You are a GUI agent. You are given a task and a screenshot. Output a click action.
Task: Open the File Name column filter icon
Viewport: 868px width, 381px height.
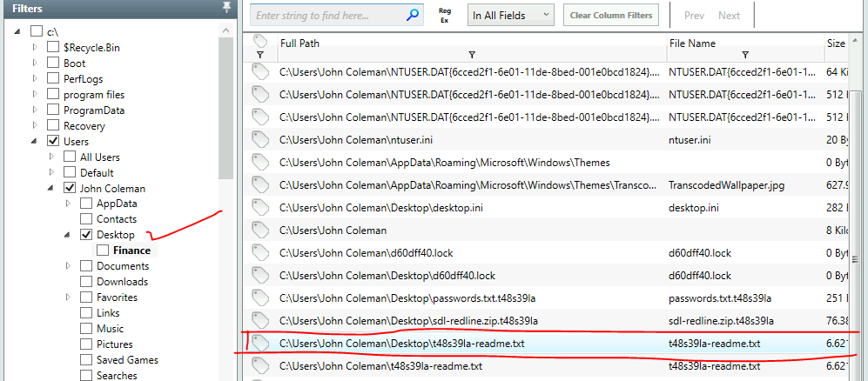(744, 55)
